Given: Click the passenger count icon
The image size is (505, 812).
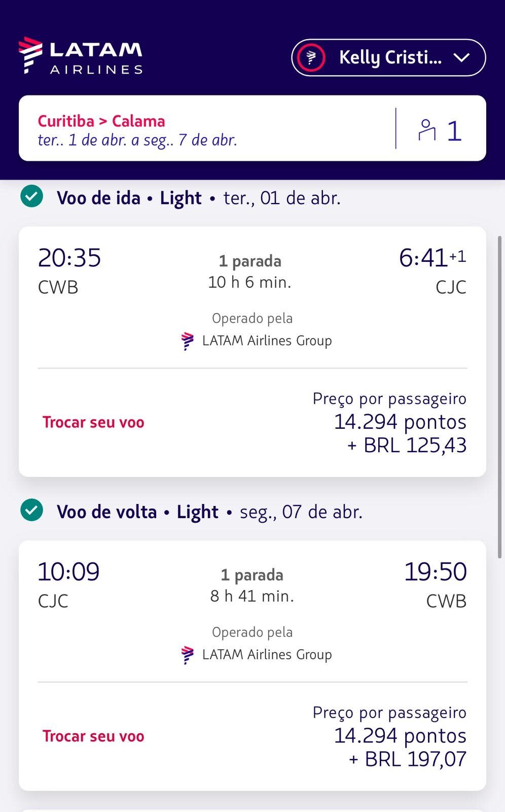Looking at the screenshot, I should [427, 130].
